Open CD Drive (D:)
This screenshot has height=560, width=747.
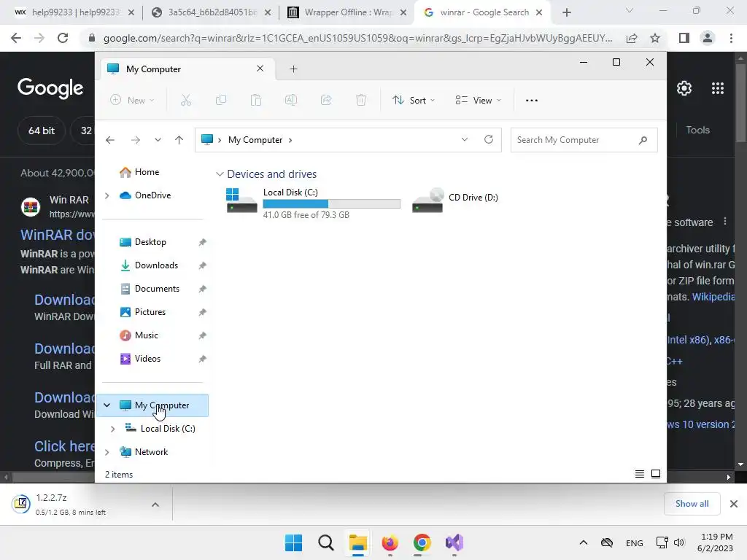point(455,201)
